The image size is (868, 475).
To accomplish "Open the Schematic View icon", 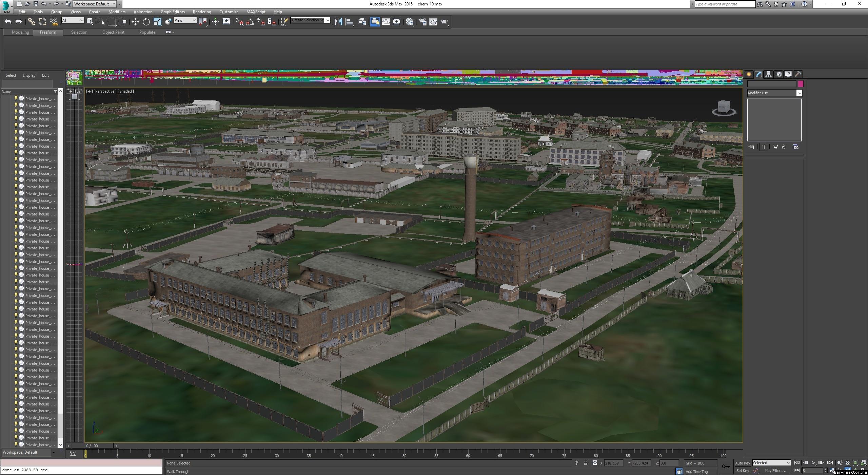I will click(396, 22).
